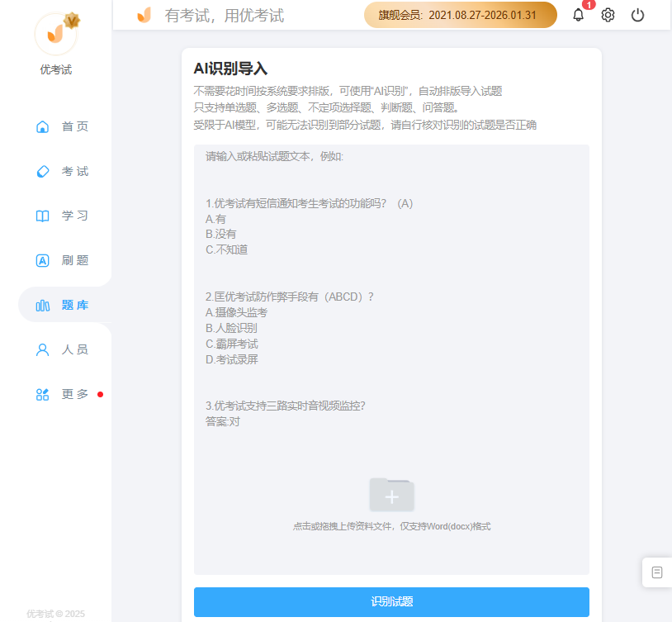Click the 刷题 practice questions icon
The image size is (672, 622).
42,260
